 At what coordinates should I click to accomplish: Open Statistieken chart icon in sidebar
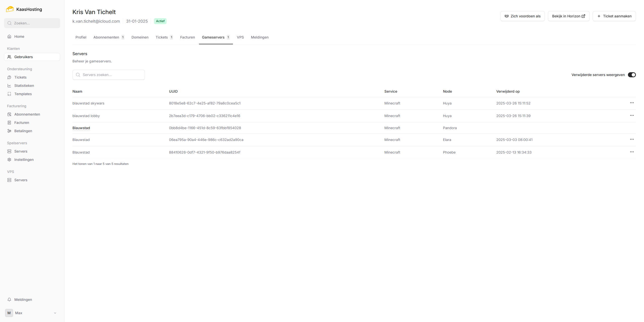(9, 86)
